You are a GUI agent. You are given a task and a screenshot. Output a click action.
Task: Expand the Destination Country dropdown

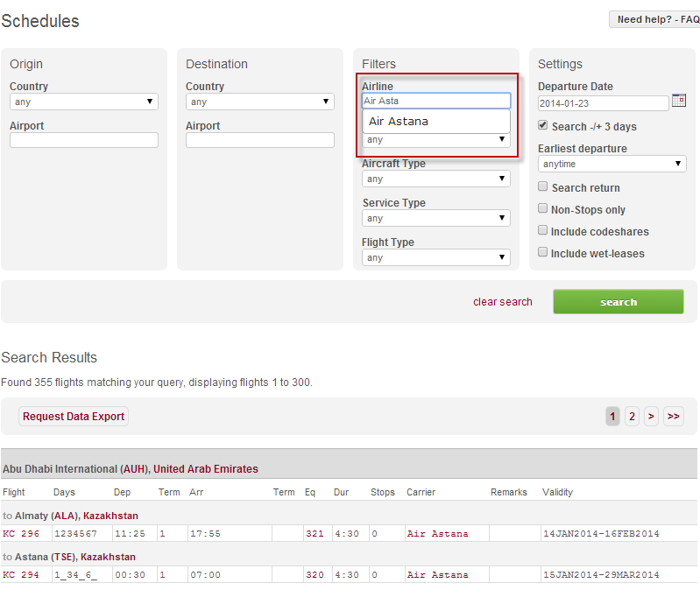(x=260, y=102)
